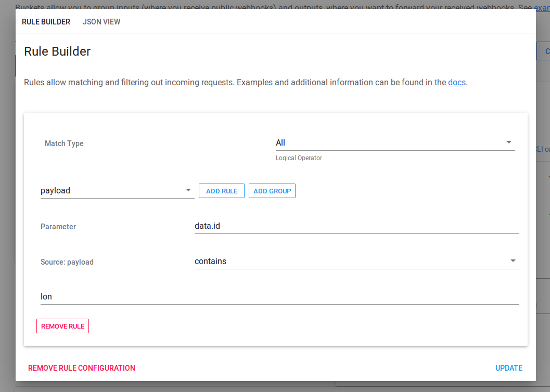Click the partially visible blue button at right edge
The height and width of the screenshot is (392, 550).
(x=545, y=50)
